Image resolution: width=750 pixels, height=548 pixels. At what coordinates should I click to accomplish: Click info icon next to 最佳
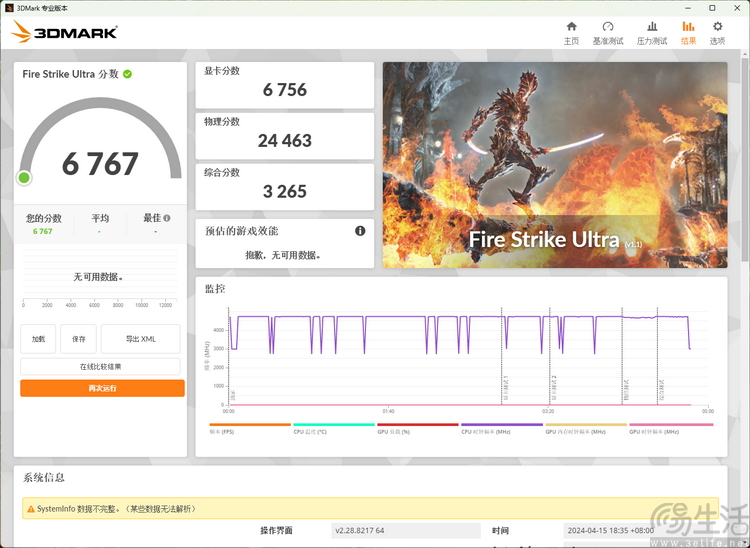pos(166,218)
